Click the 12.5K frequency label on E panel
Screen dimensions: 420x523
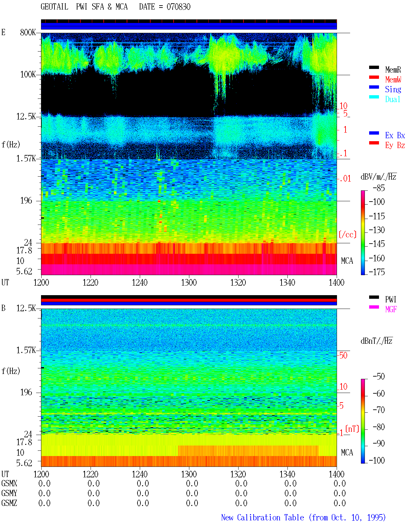pos(26,116)
